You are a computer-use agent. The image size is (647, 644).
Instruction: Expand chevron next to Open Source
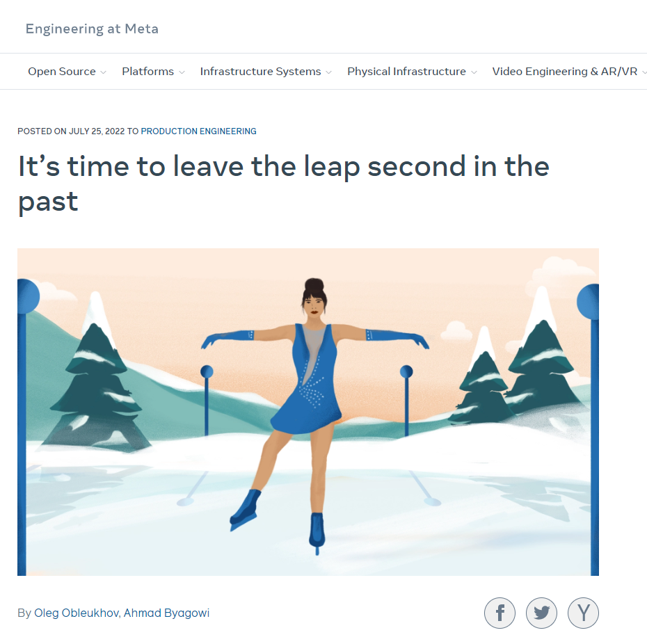[103, 72]
